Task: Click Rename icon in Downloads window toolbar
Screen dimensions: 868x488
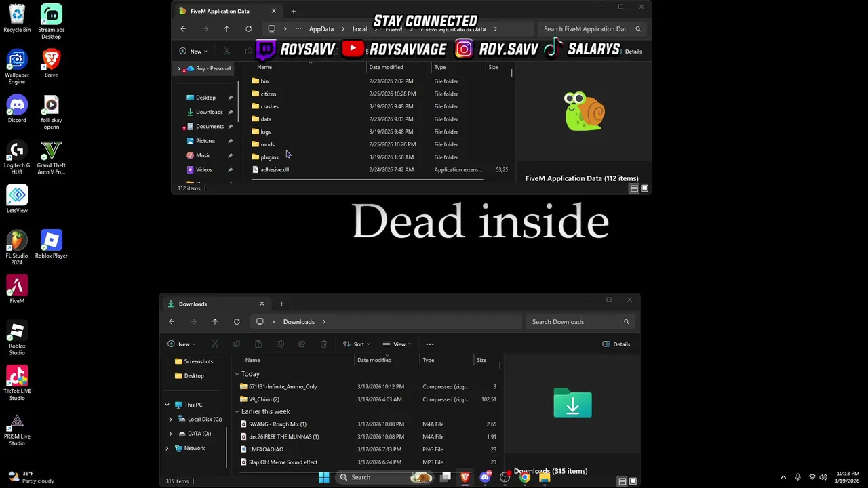Action: 280,344
